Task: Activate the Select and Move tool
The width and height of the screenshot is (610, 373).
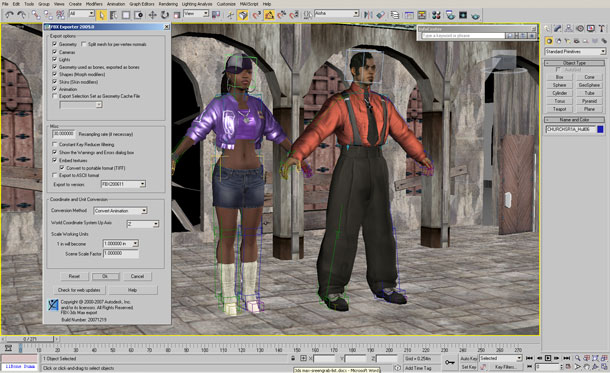Action: pos(152,15)
